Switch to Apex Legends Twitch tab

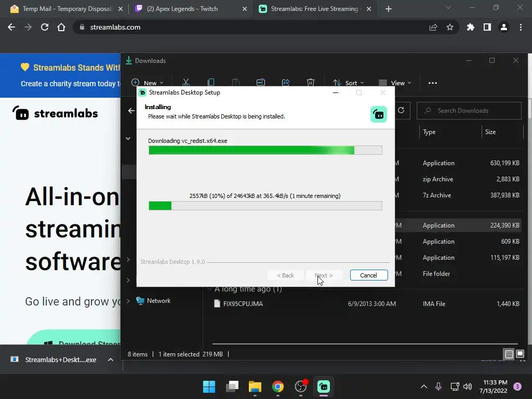[x=191, y=9]
